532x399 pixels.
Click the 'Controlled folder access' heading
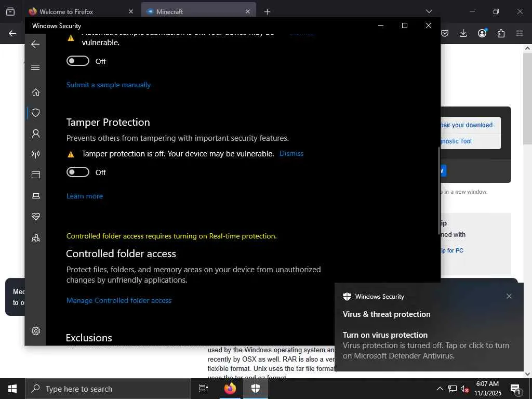coord(121,254)
